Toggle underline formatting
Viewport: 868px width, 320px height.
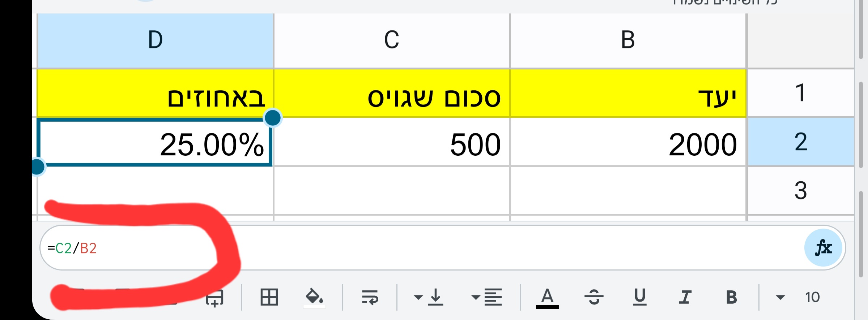coord(639,297)
